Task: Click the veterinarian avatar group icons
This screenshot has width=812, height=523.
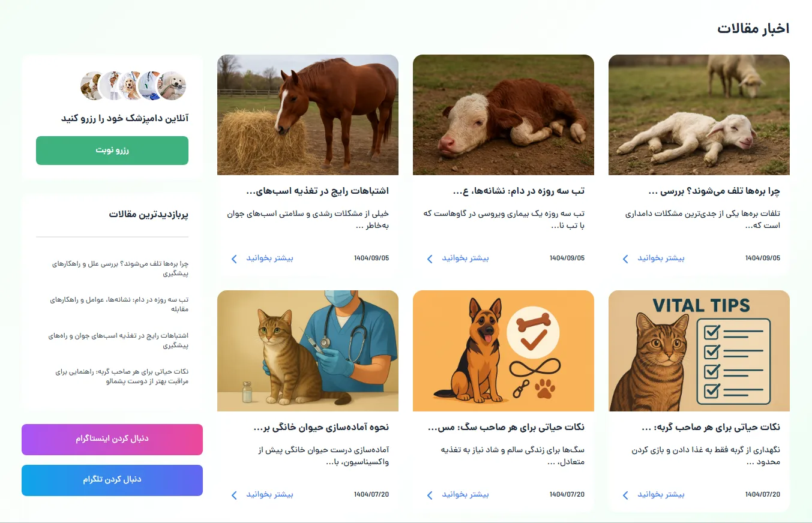Action: pyautogui.click(x=133, y=86)
